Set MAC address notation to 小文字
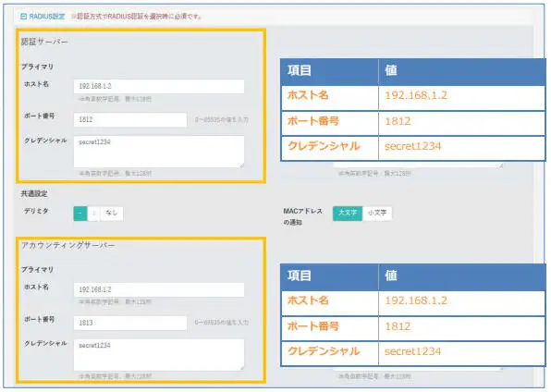This screenshot has height=392, width=551. 377,213
